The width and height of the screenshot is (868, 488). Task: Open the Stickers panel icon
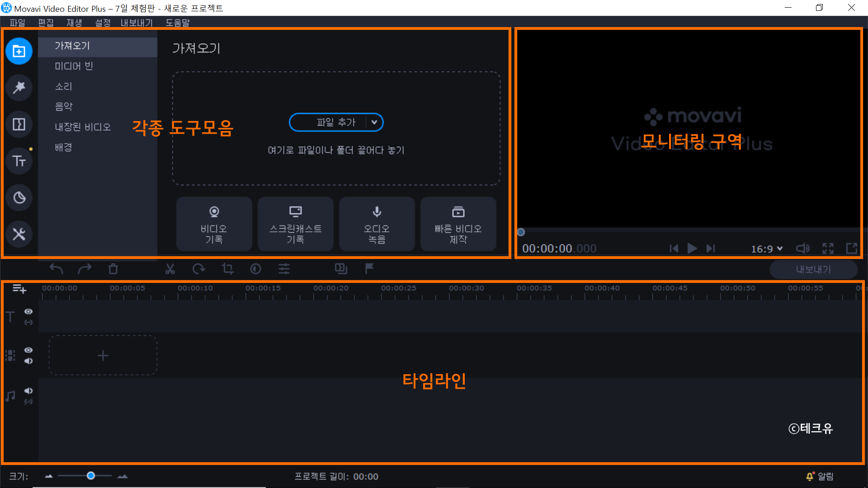point(19,197)
